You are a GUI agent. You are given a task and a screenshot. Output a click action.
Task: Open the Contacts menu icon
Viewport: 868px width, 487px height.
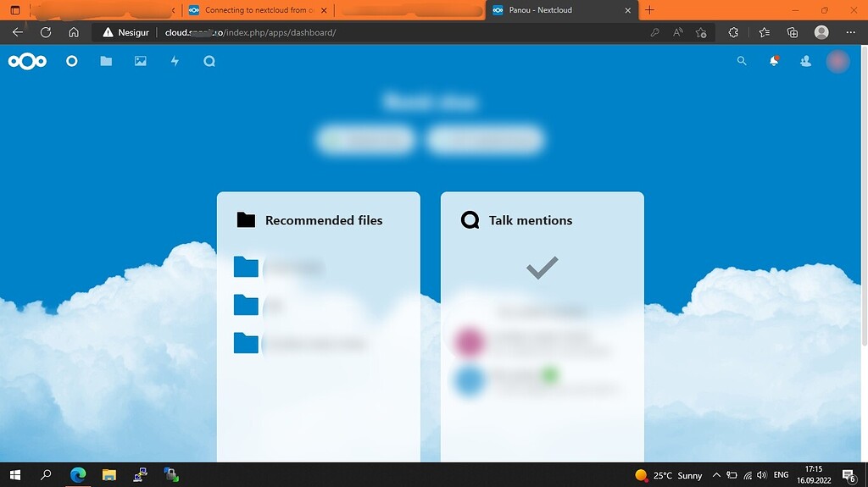[x=805, y=61]
